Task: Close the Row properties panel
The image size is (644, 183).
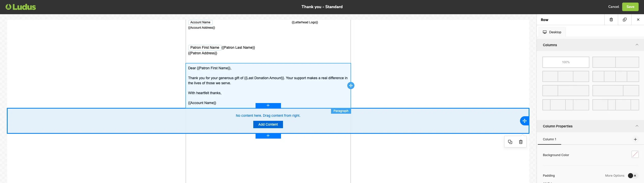Action: pyautogui.click(x=638, y=20)
